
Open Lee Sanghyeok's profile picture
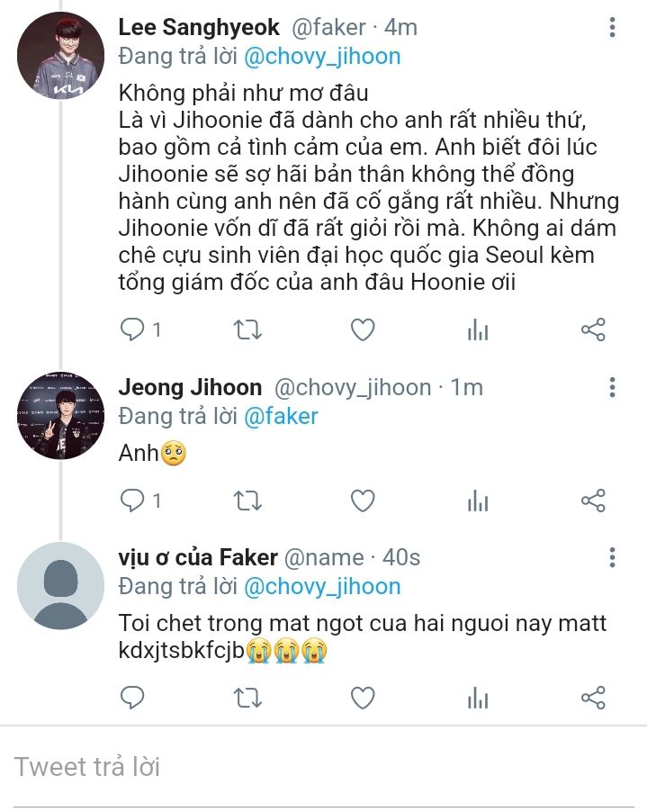point(60,55)
